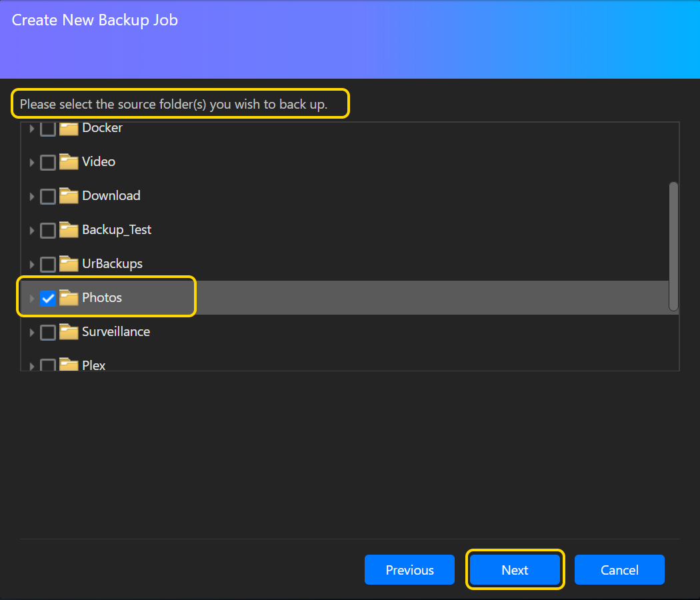
Task: Click the Plex folder icon
Action: (x=69, y=364)
